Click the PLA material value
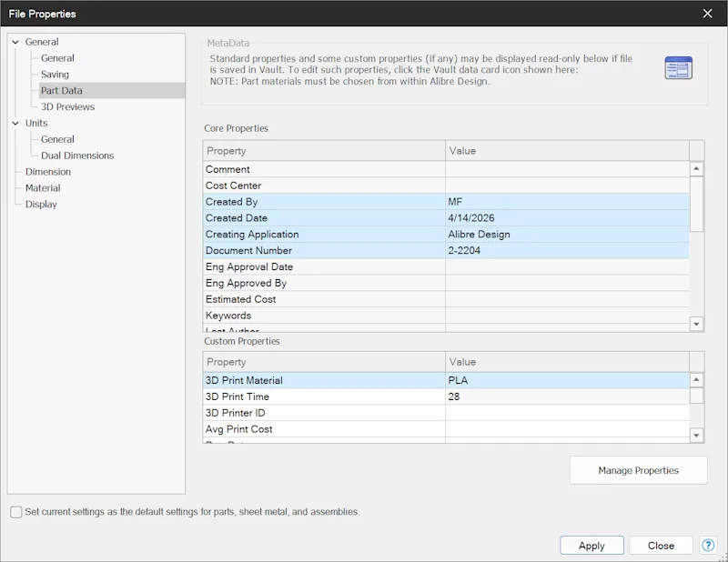728x562 pixels. pos(567,380)
